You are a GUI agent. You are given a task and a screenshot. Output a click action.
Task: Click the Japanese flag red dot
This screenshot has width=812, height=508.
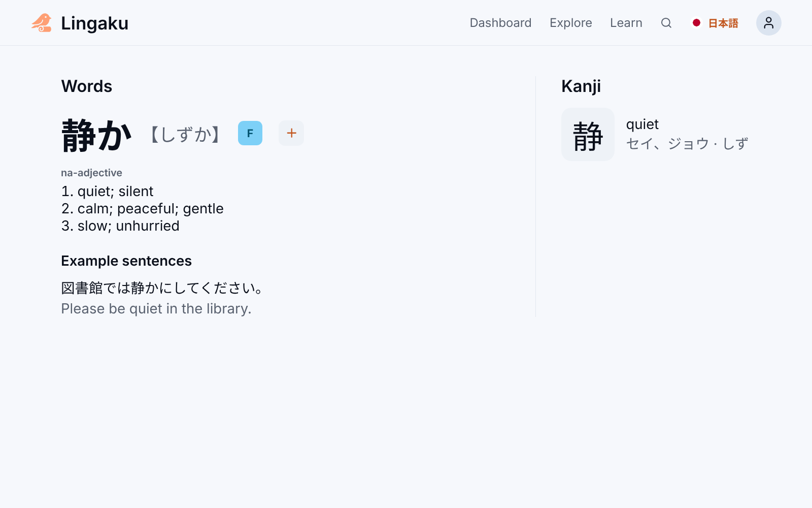(x=697, y=23)
